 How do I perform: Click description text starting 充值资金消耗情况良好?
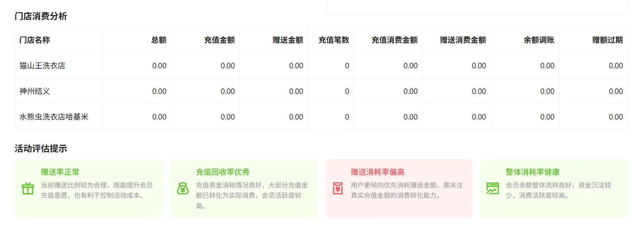pyautogui.click(x=252, y=196)
